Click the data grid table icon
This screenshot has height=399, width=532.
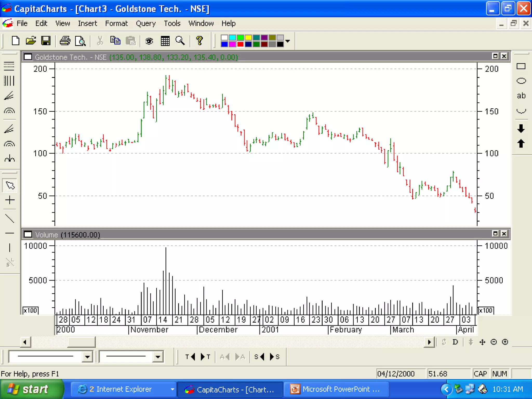point(165,41)
